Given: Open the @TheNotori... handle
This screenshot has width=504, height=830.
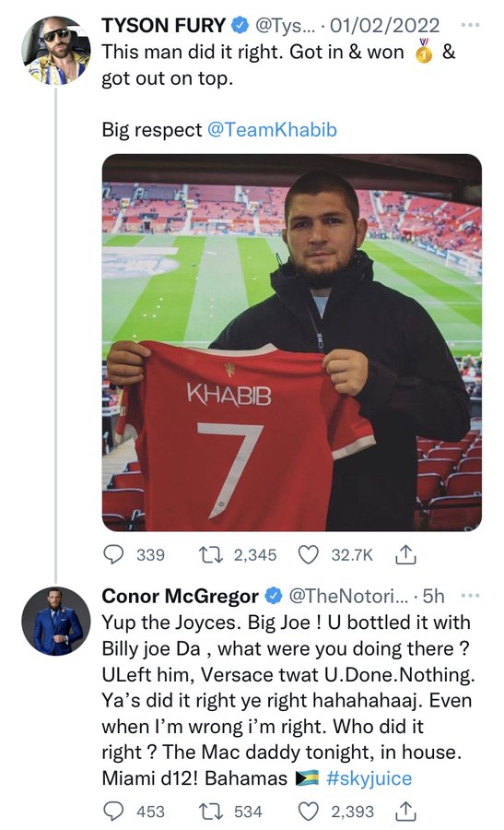Looking at the screenshot, I should (x=348, y=596).
